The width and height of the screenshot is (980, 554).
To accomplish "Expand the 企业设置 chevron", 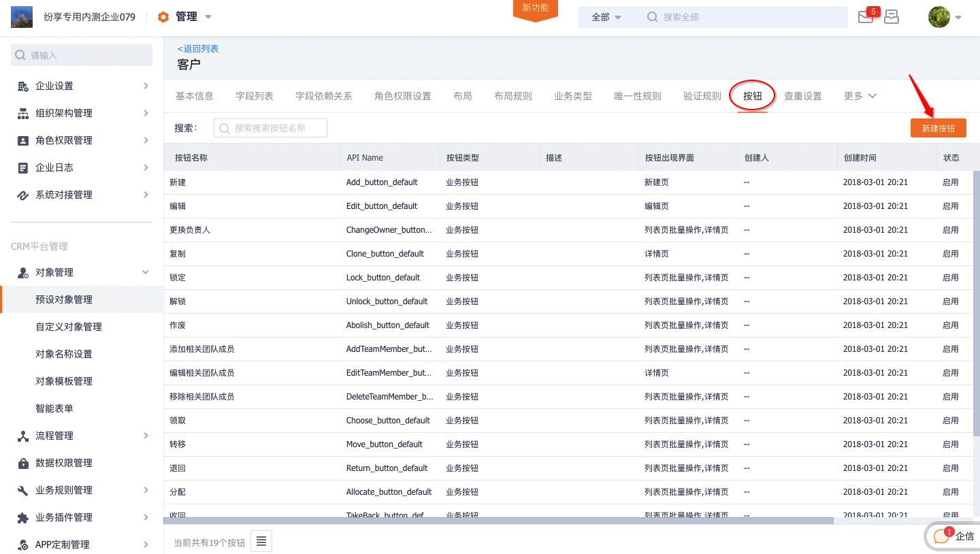I will pos(146,86).
